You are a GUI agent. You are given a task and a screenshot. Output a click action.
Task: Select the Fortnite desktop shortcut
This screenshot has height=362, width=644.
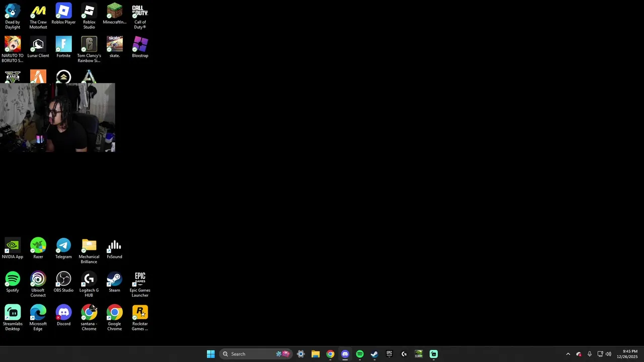(63, 47)
